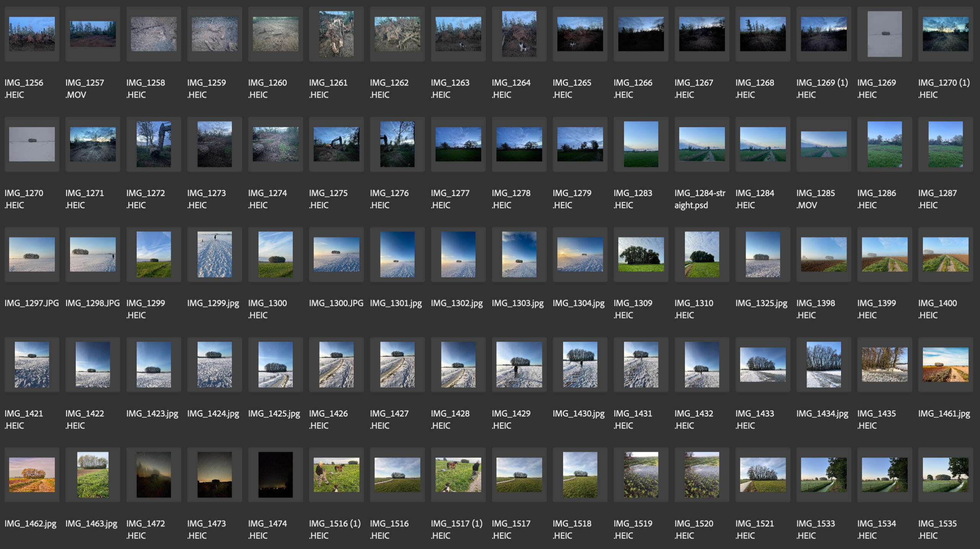Screen dimensions: 980x549
Task: Select the IMG_1272.HEIC excavator photo
Action: 154,144
